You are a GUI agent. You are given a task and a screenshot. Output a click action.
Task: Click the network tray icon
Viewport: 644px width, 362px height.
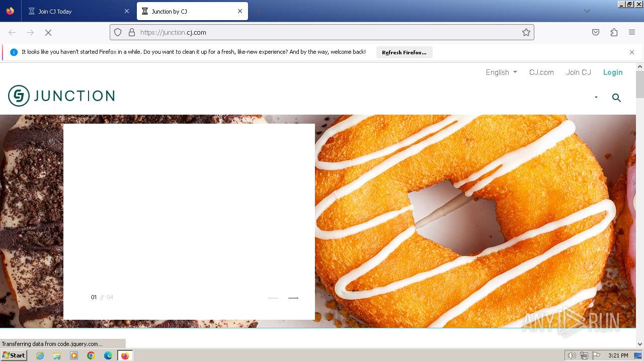[584, 355]
